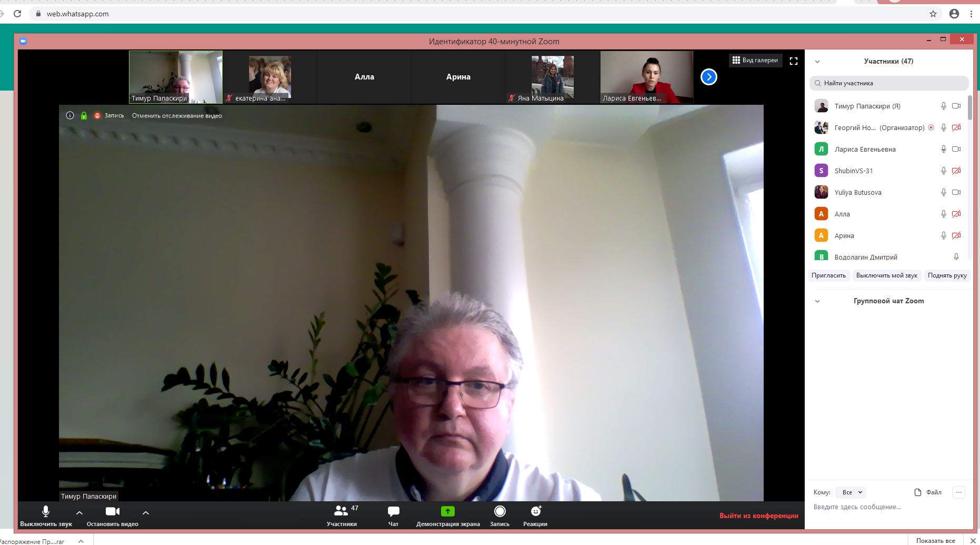The image size is (980, 545).
Task: Click the green screen share icon
Action: pos(447,511)
